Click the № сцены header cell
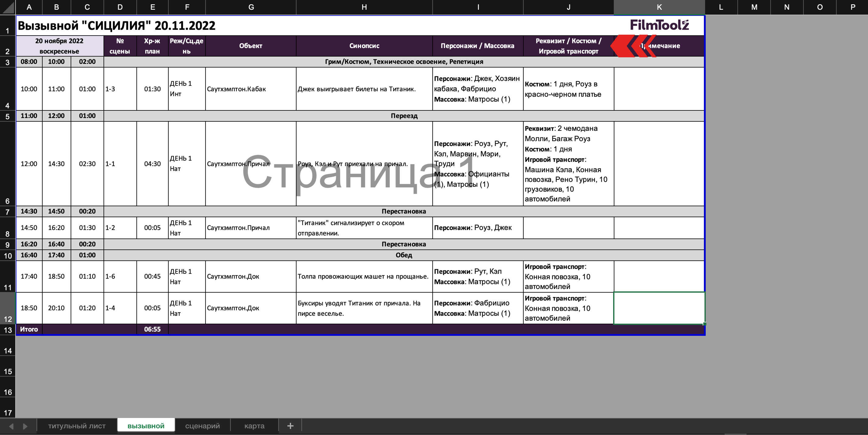The width and height of the screenshot is (868, 435). pos(120,46)
